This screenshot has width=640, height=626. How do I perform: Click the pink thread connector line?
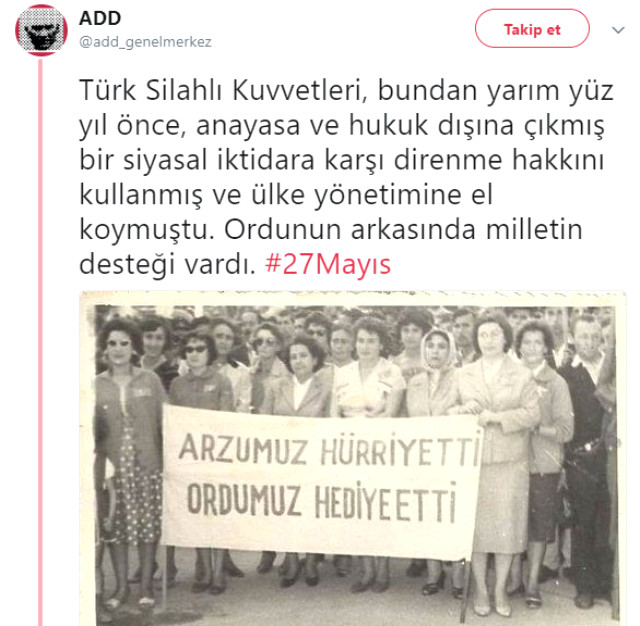(x=40, y=343)
